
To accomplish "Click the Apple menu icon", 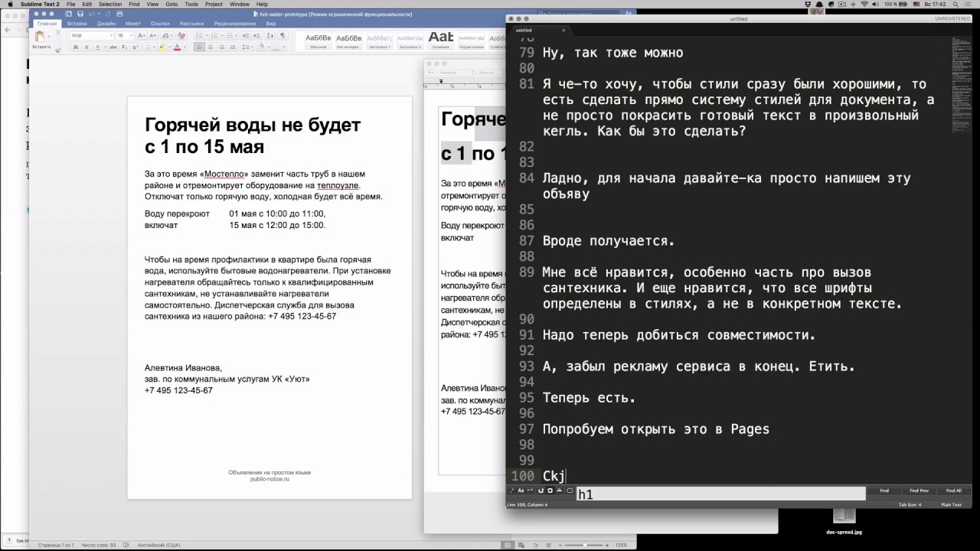I will pos(10,4).
